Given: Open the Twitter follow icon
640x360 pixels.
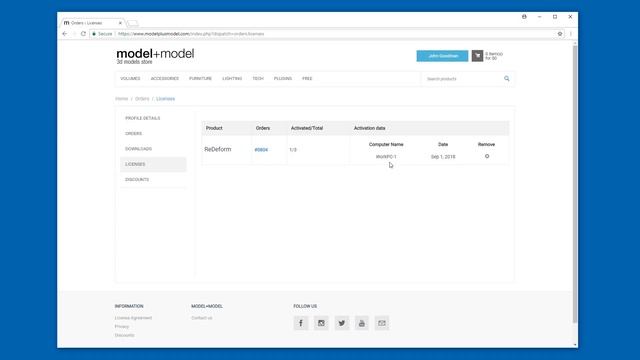Looking at the screenshot, I should pyautogui.click(x=342, y=323).
